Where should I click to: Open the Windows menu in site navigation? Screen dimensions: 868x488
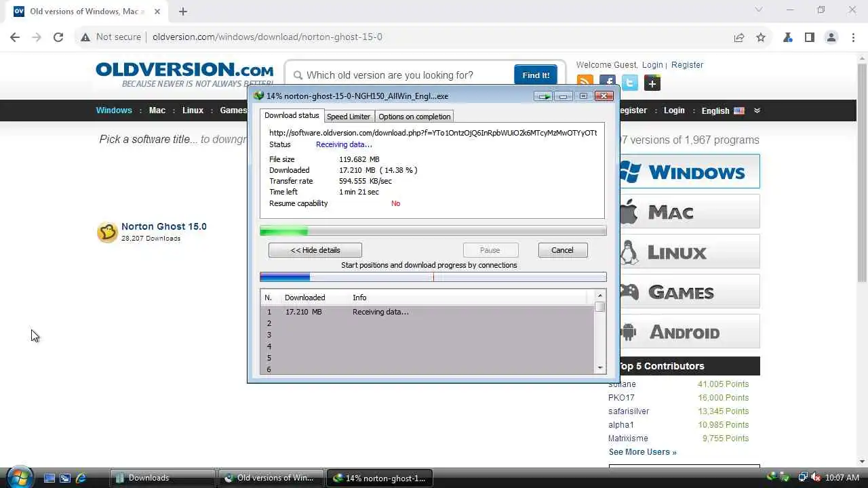coord(114,110)
